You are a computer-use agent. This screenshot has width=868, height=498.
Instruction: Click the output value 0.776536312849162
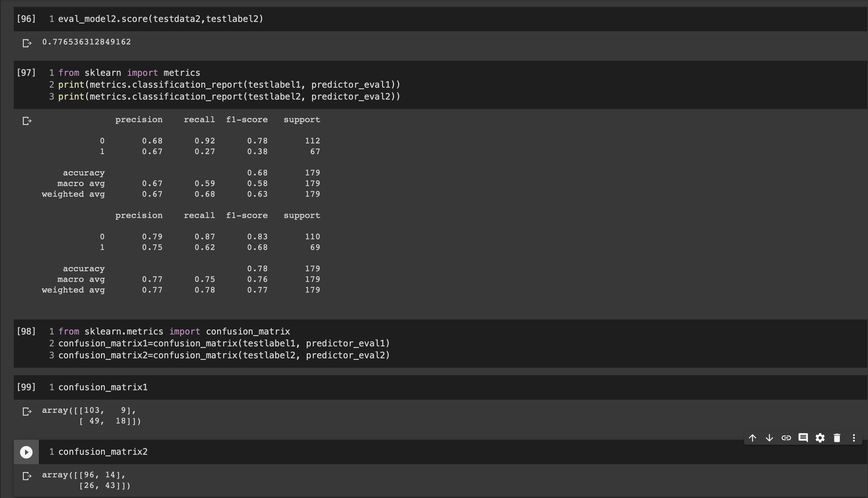pos(86,42)
